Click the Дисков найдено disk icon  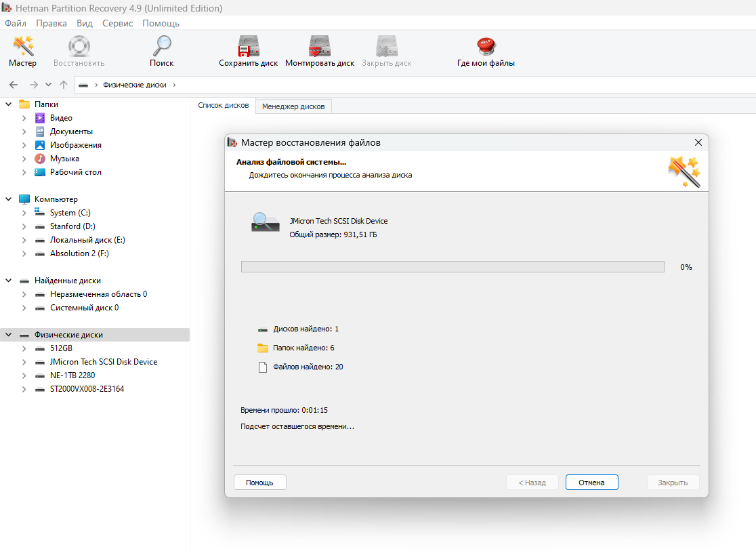[263, 329]
